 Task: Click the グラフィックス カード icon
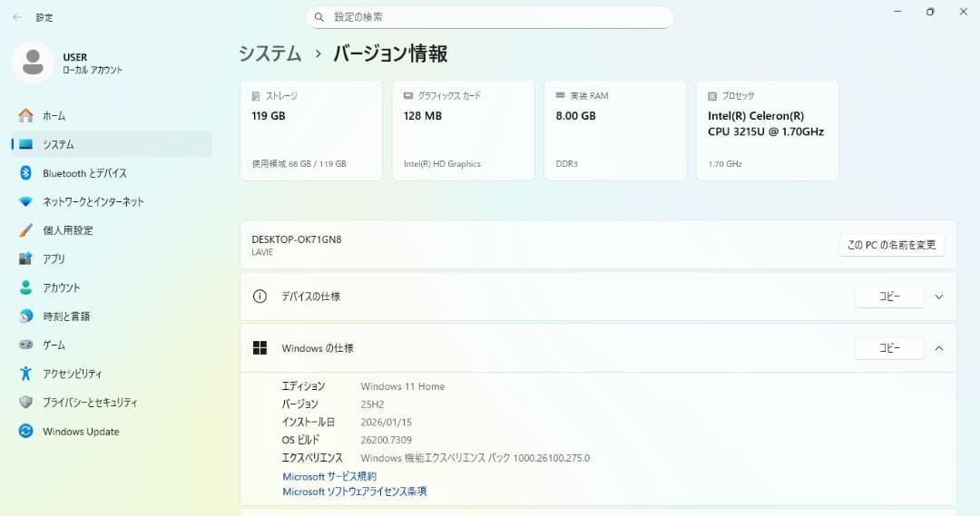(x=408, y=95)
